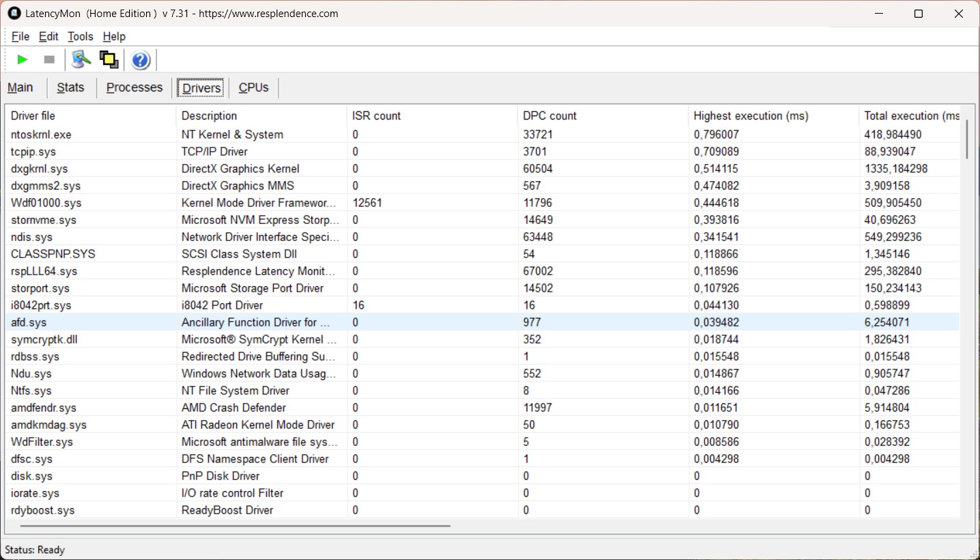Open the Edit menu

48,36
